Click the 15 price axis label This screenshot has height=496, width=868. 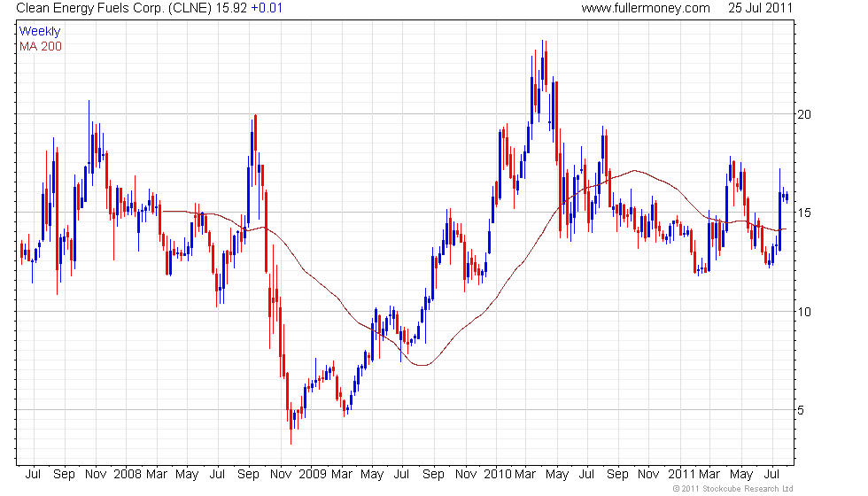804,213
